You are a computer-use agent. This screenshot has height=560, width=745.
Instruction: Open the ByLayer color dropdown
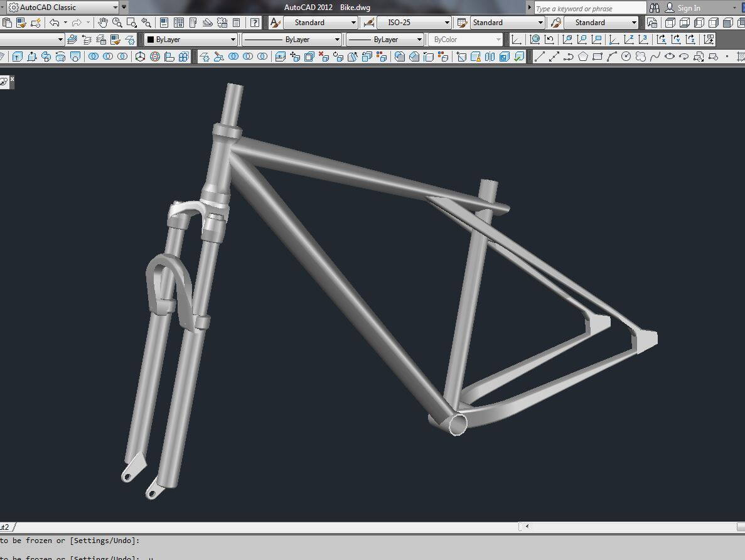click(x=191, y=40)
